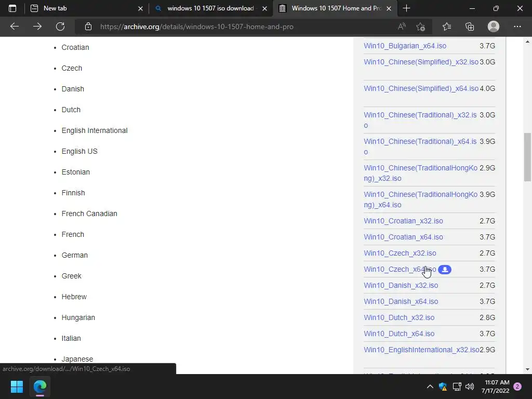Screen dimensions: 532x399
Task: Download Win10_Chinese(Traditional)_x32.iso
Action: tap(420, 120)
